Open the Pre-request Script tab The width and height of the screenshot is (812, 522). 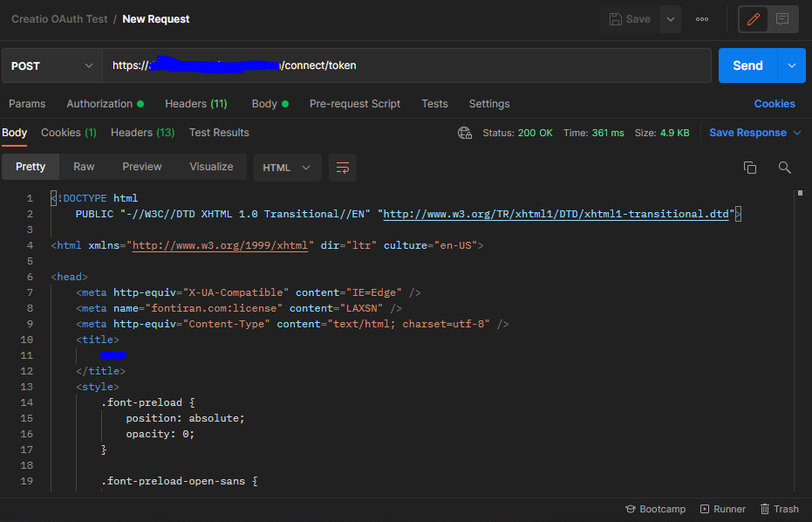tap(355, 104)
